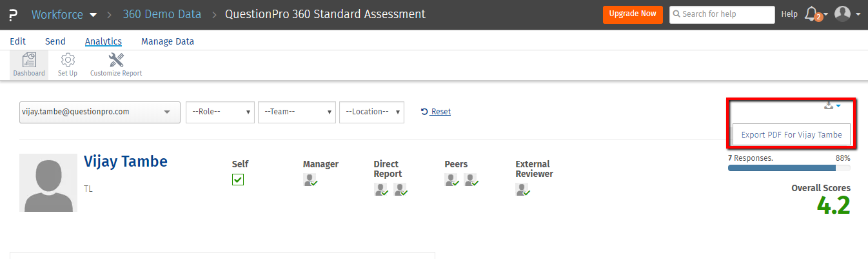The height and width of the screenshot is (259, 868).
Task: Open the Set Up gear icon
Action: click(68, 61)
